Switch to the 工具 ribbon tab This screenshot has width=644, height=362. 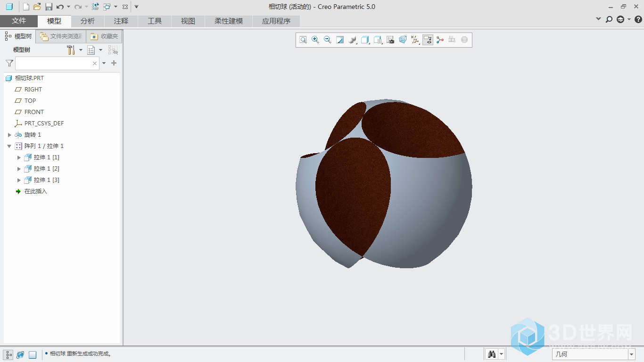click(155, 21)
